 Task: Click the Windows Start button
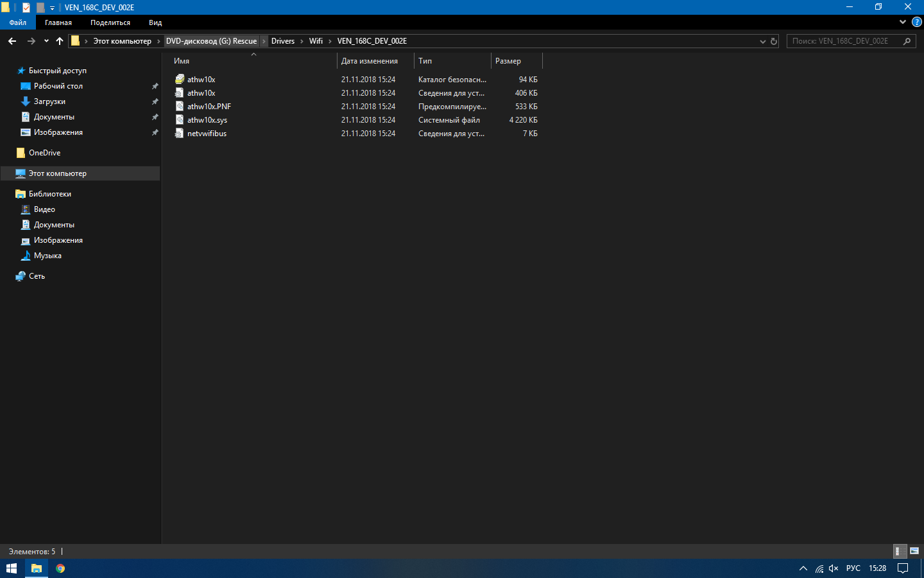pos(12,568)
